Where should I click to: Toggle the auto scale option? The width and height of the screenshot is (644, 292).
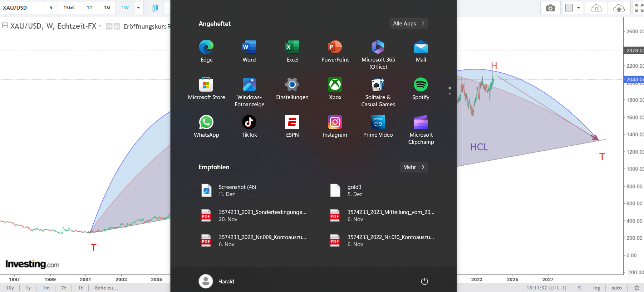pos(616,288)
